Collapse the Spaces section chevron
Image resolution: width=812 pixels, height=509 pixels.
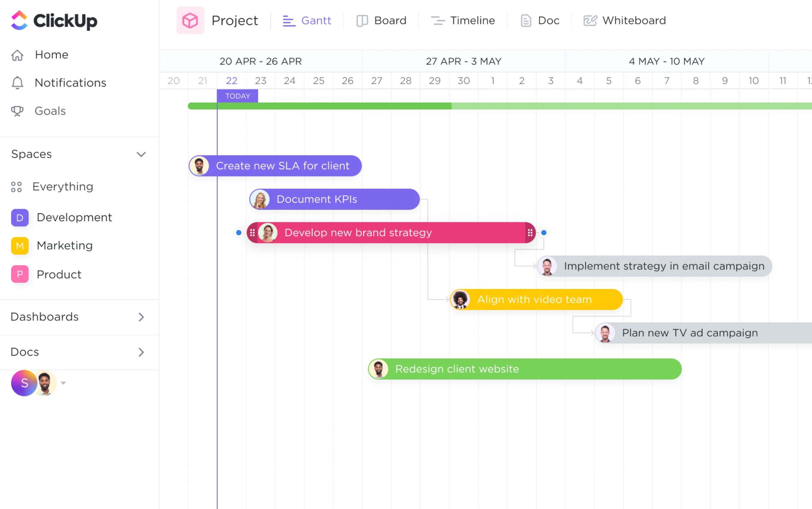tap(141, 155)
